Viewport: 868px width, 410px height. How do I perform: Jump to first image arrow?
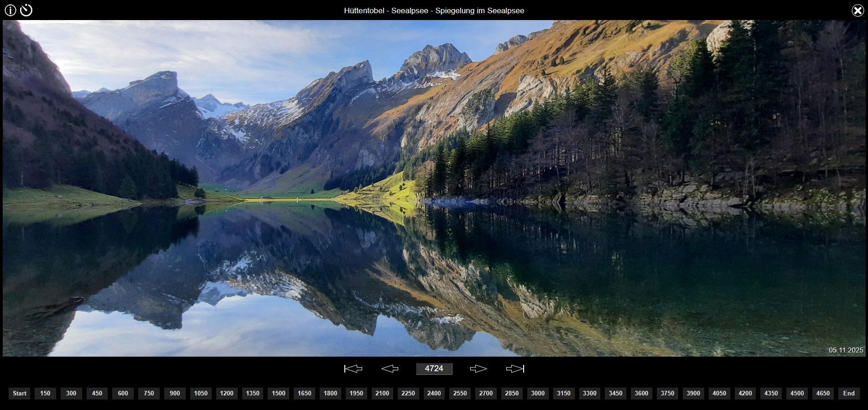click(x=353, y=368)
